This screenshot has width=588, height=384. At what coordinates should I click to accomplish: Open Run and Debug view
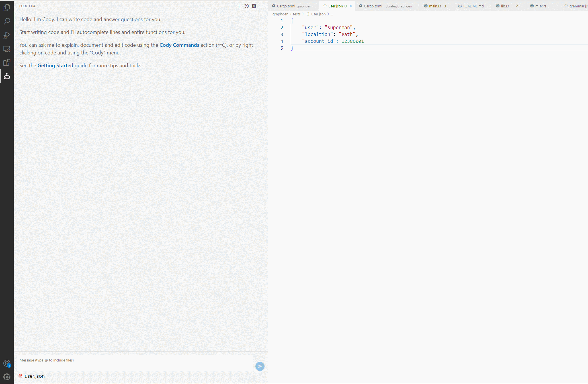[7, 35]
